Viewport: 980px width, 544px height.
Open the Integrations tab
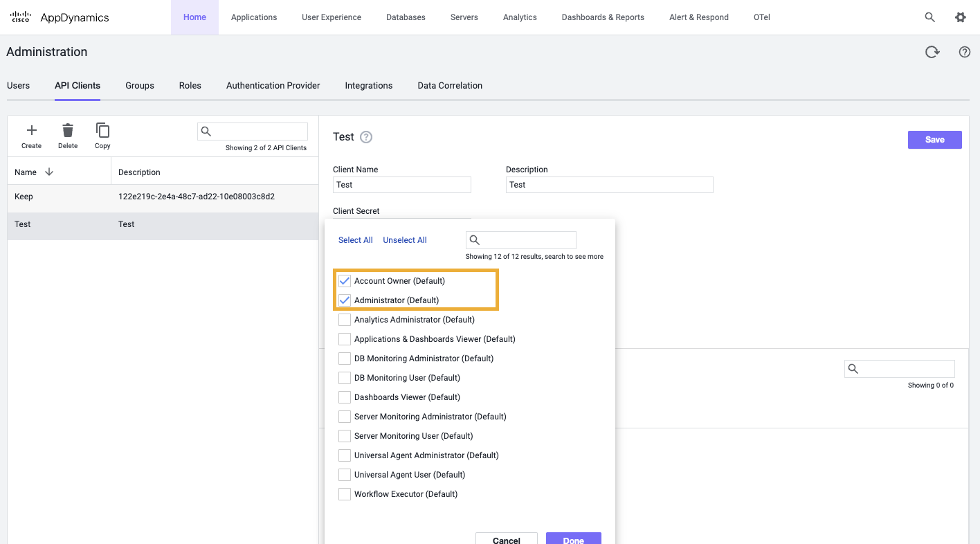click(369, 86)
